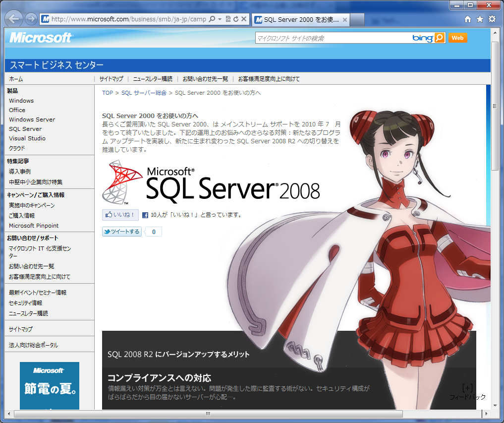Open お問い合わせ先一覧 in top navigation
Image resolution: width=504 pixels, height=423 pixels.
click(205, 79)
